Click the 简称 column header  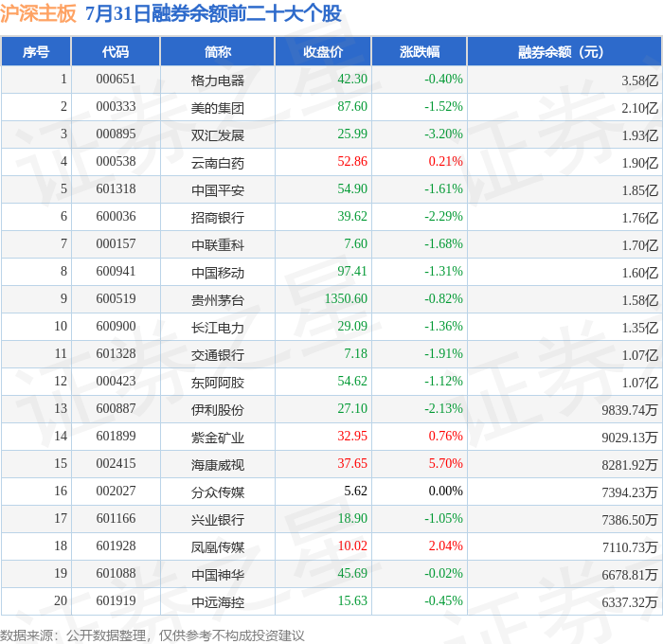[x=217, y=51]
